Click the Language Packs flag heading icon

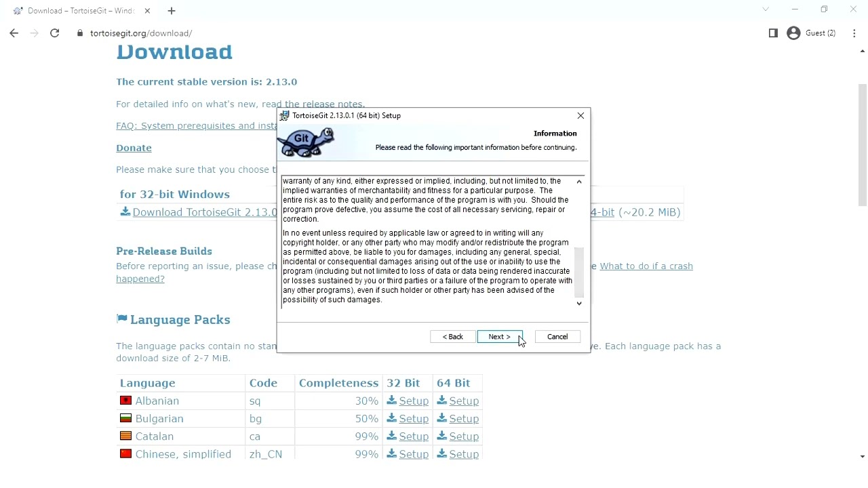(121, 319)
